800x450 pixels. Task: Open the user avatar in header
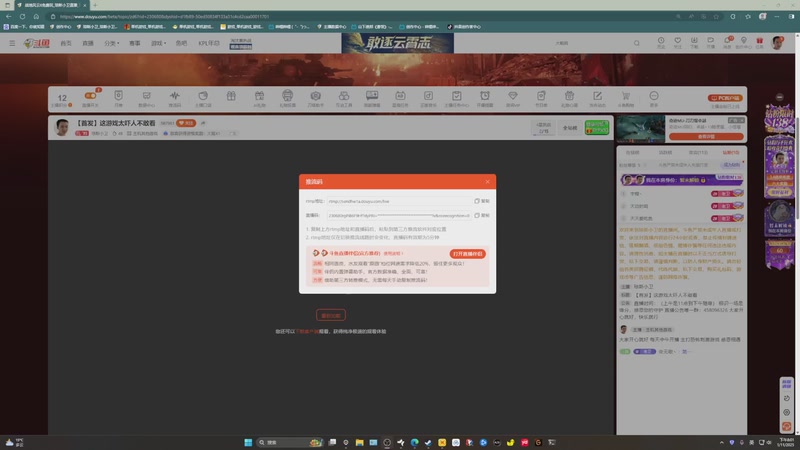778,43
